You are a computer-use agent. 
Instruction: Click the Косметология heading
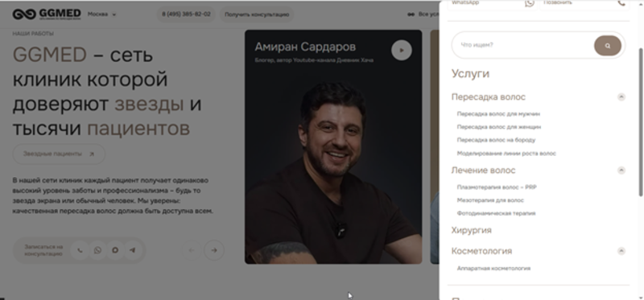pyautogui.click(x=481, y=251)
